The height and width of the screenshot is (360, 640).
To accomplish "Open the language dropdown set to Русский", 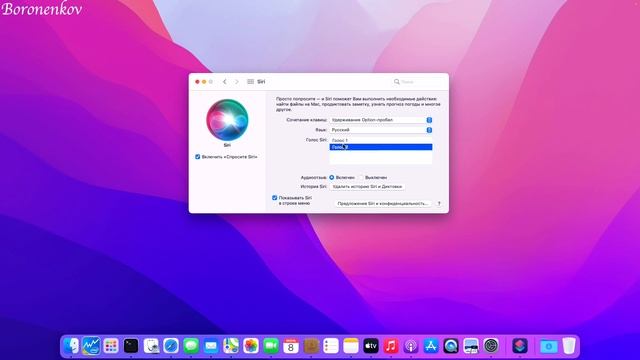I will pos(381,130).
